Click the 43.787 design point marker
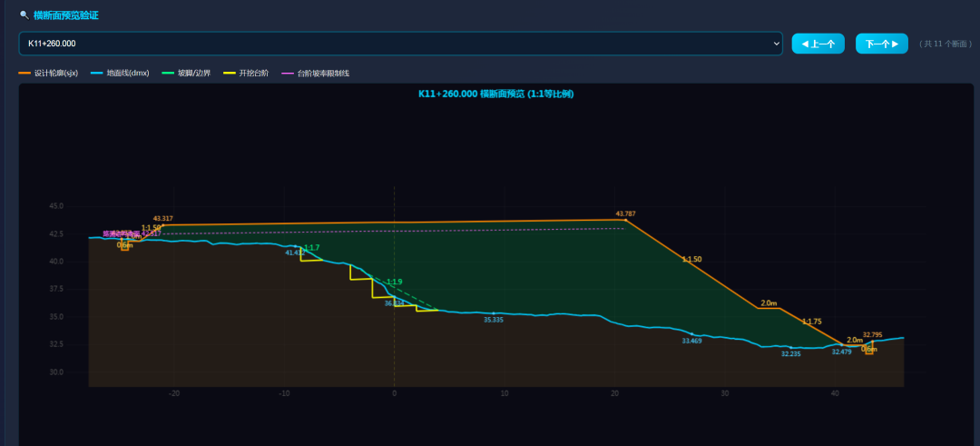 point(625,220)
